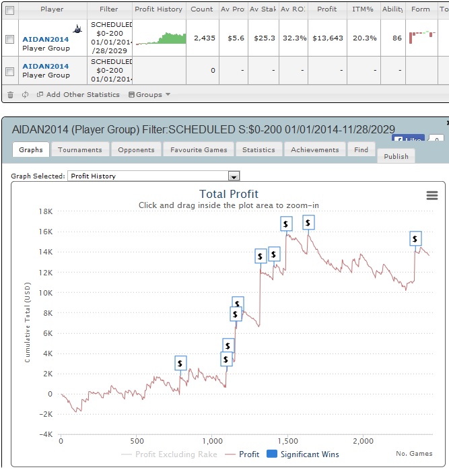Open the Statistics tab
Viewport: 449px width, 476px height.
tap(258, 149)
